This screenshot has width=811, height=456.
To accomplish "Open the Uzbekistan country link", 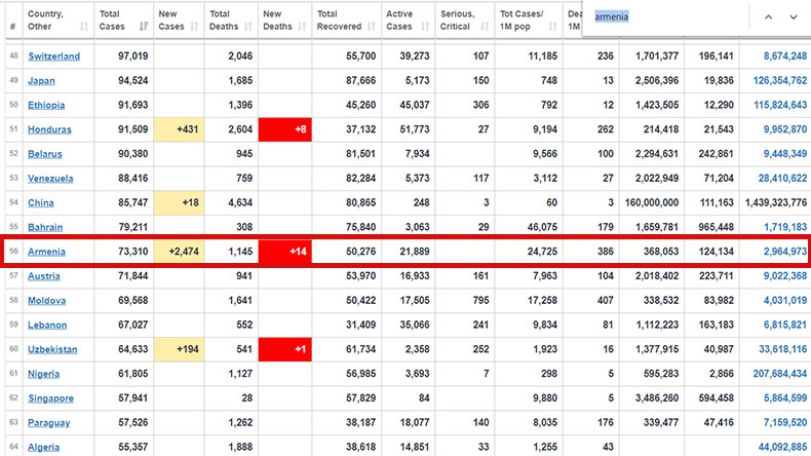I will 52,349.
